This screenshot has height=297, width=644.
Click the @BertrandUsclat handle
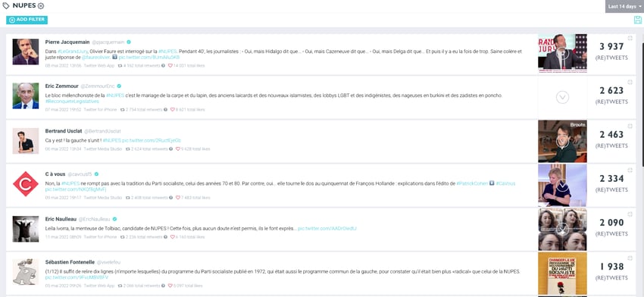tap(102, 131)
